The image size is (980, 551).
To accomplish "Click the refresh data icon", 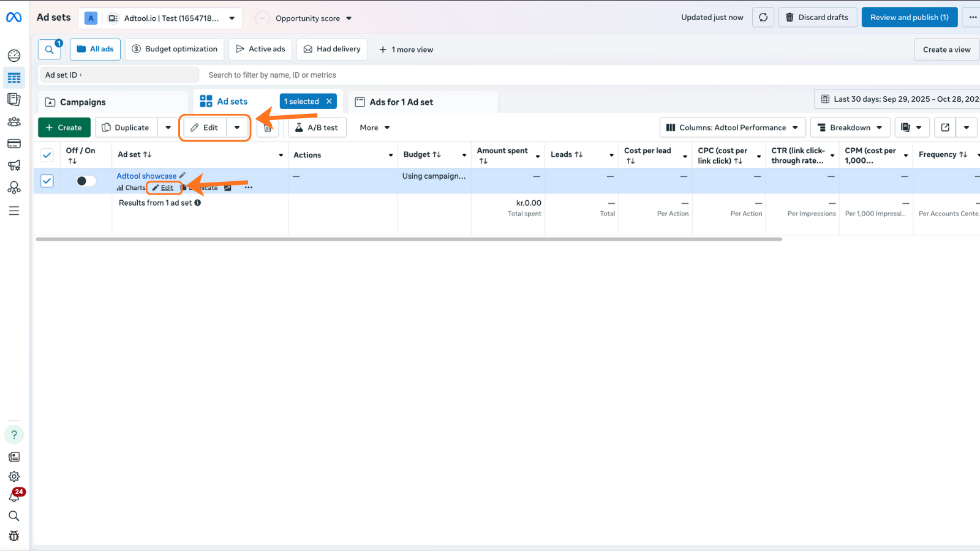I will coord(763,17).
